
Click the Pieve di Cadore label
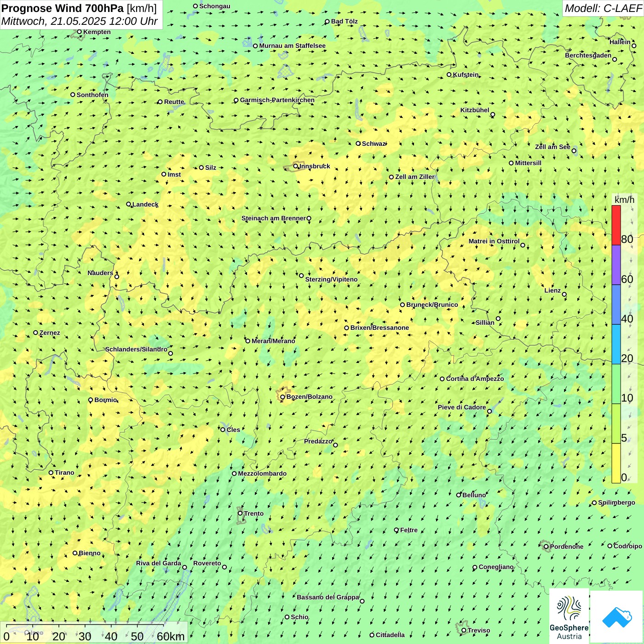[462, 407]
